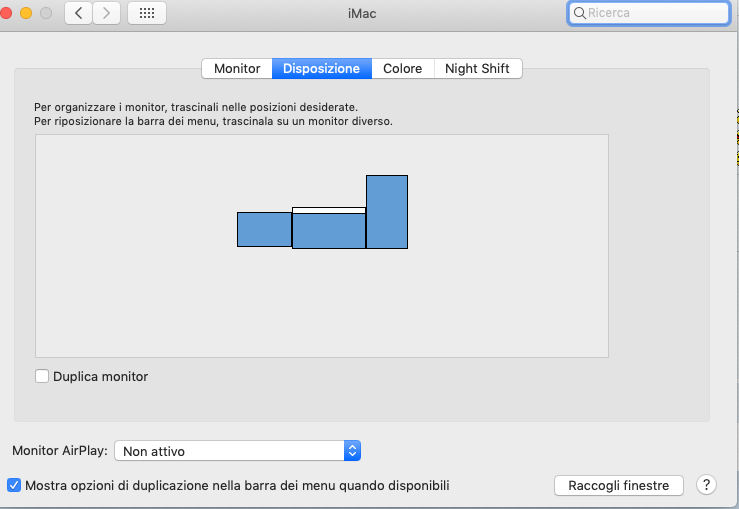Click the magnifying glass search icon
The height and width of the screenshot is (509, 739).
click(x=579, y=14)
